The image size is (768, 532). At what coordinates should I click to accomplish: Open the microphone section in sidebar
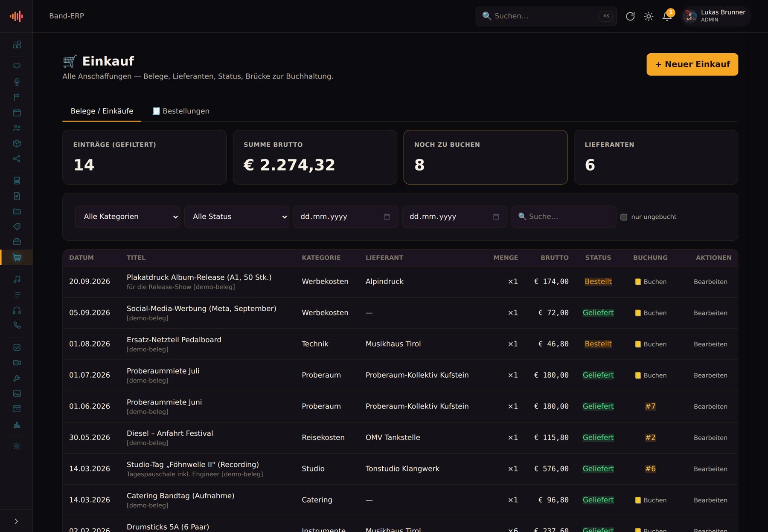click(x=17, y=82)
